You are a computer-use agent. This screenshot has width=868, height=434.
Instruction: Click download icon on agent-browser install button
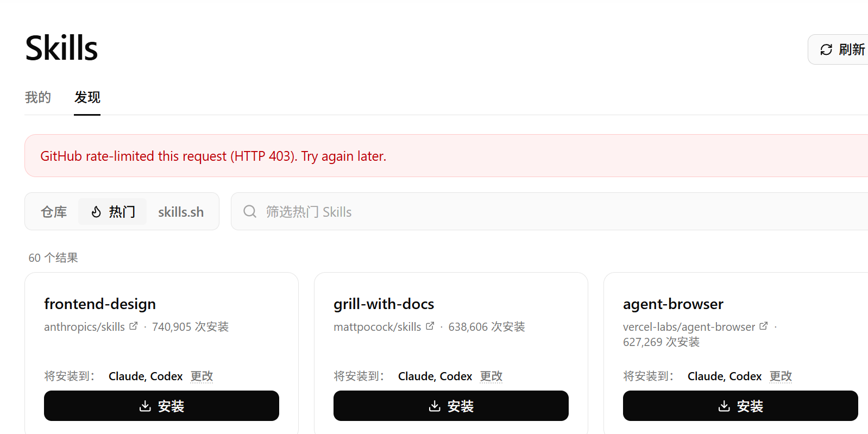click(x=724, y=406)
